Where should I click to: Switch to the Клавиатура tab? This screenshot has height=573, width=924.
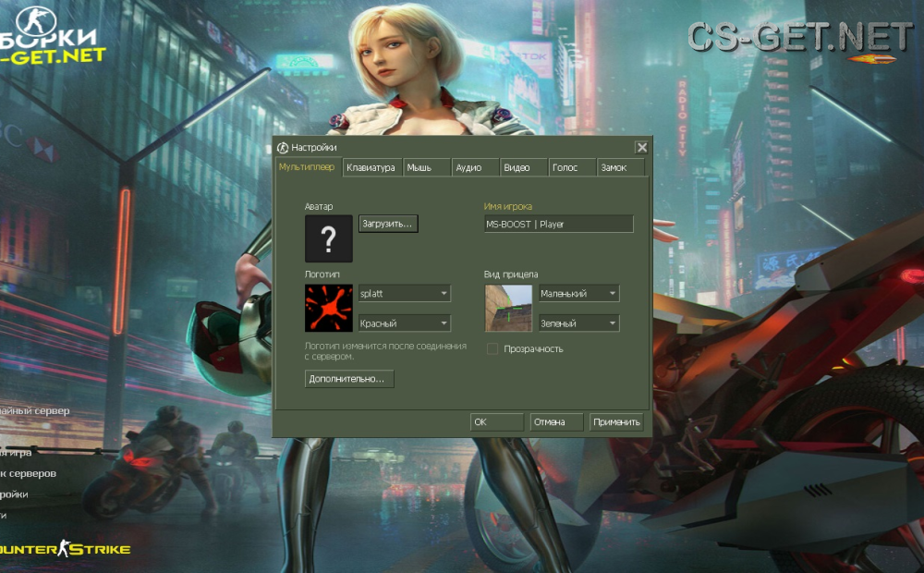pos(371,166)
